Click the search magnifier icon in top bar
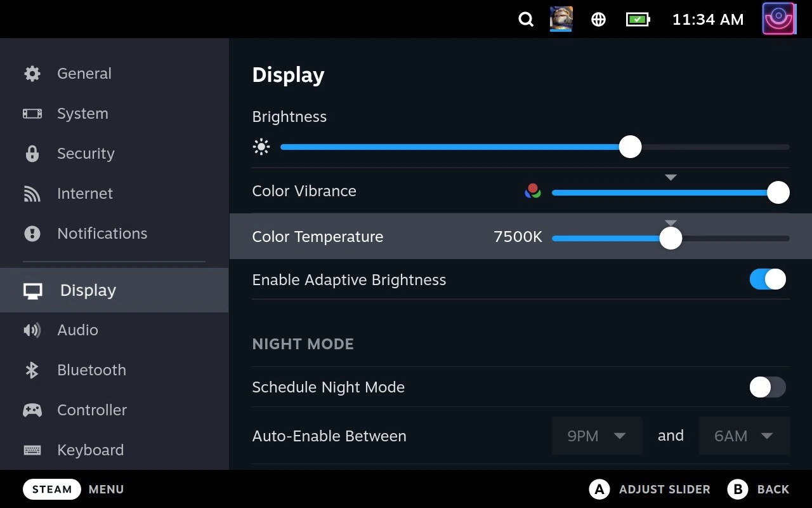The height and width of the screenshot is (508, 812). point(526,20)
